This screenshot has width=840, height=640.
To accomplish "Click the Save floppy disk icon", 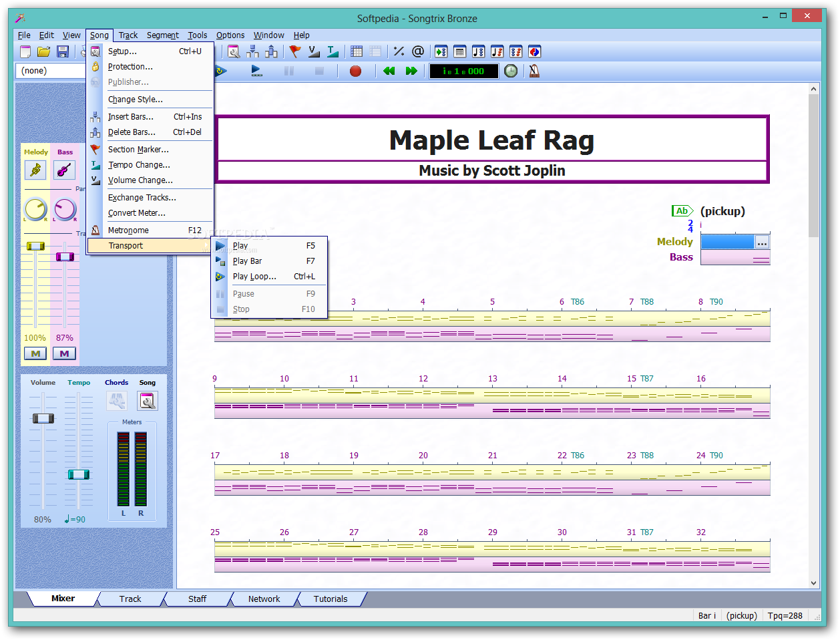I will (x=63, y=51).
